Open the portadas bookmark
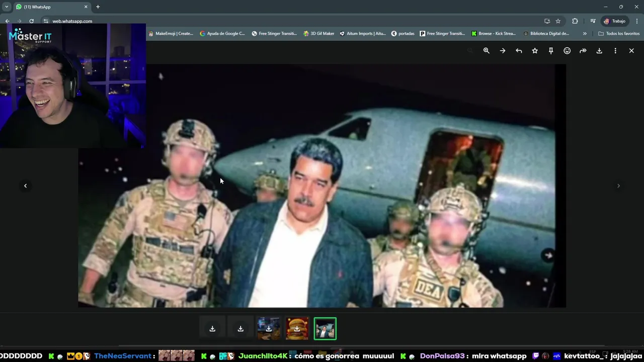This screenshot has height=362, width=644. click(x=403, y=34)
